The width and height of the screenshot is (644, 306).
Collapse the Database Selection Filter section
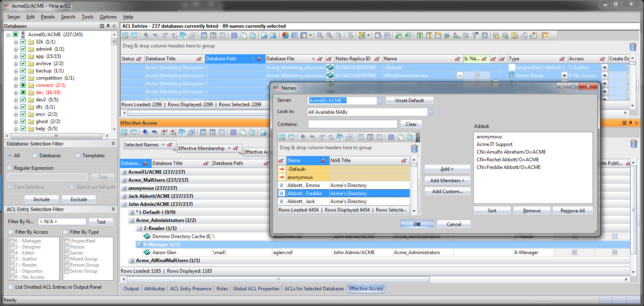click(113, 144)
